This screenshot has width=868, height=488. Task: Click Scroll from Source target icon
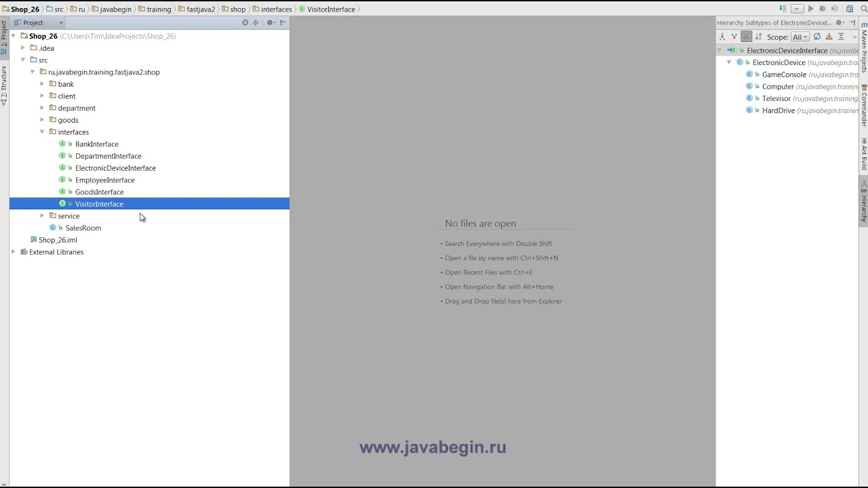245,22
